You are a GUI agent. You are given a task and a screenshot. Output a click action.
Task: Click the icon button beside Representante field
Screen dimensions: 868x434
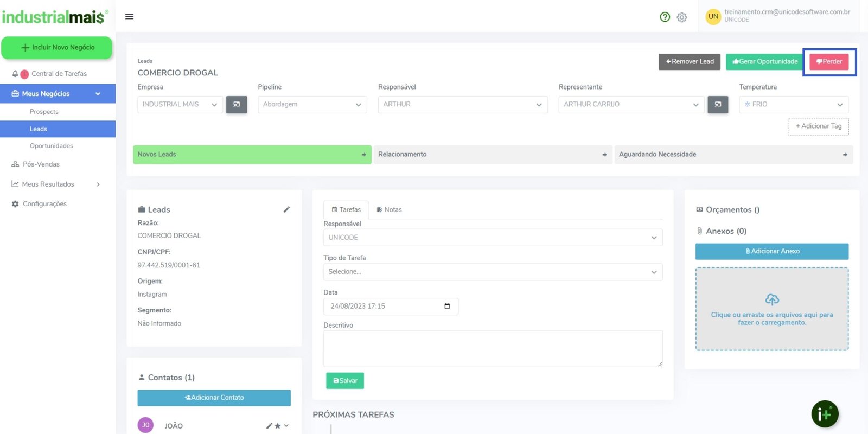(718, 104)
